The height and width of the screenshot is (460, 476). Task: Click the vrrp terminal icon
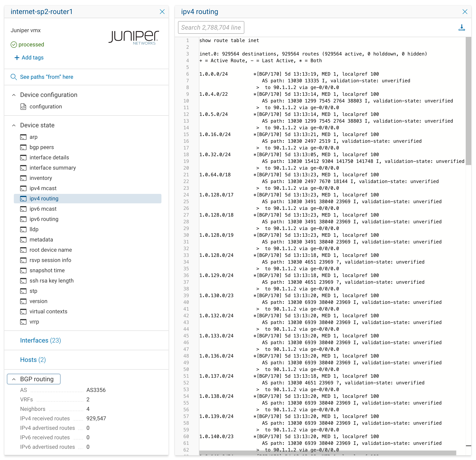(23, 322)
